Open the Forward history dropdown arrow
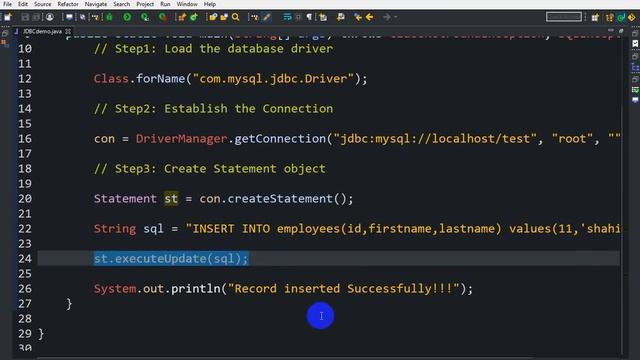The height and width of the screenshot is (360, 640). [396, 17]
